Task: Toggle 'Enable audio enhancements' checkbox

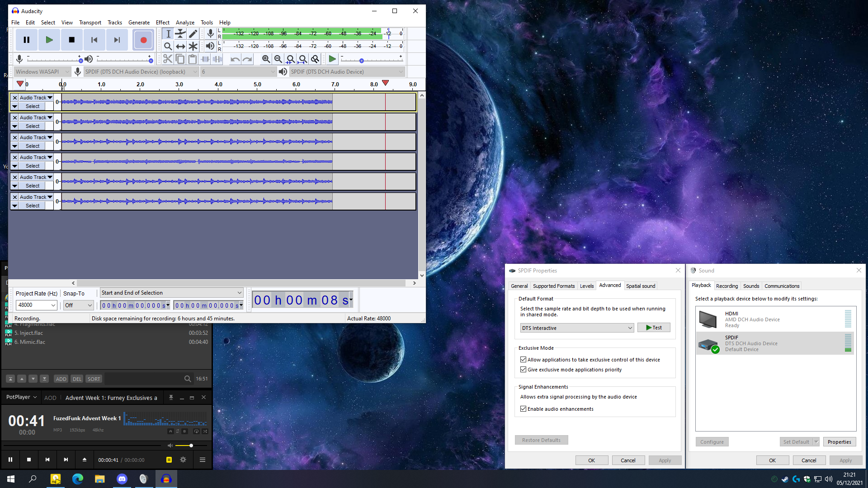Action: point(523,409)
